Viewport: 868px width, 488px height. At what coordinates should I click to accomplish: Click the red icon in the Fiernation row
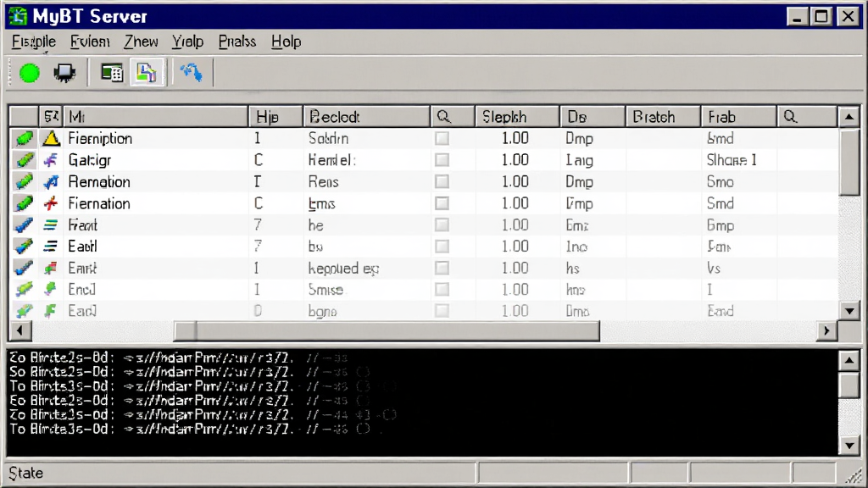tap(51, 203)
